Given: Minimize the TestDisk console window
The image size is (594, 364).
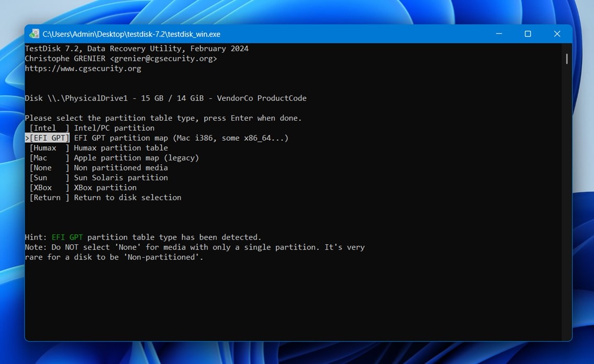Looking at the screenshot, I should click(499, 33).
